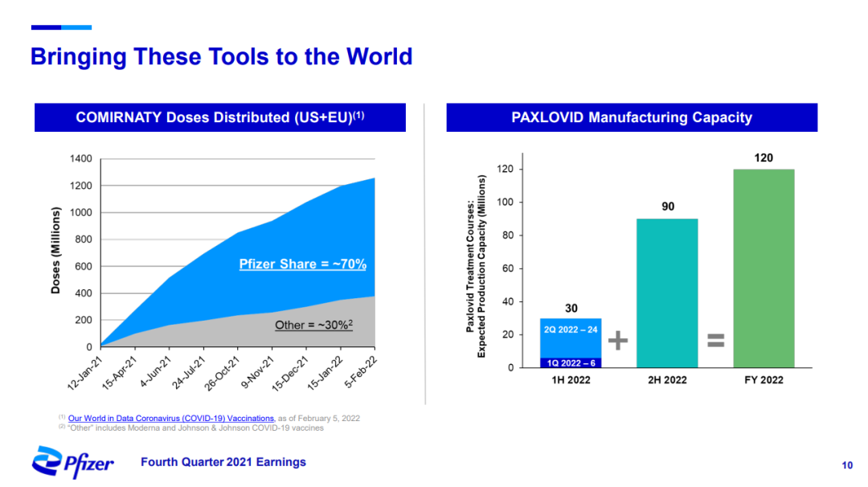Click the Other = ~30% label

pyautogui.click(x=314, y=325)
